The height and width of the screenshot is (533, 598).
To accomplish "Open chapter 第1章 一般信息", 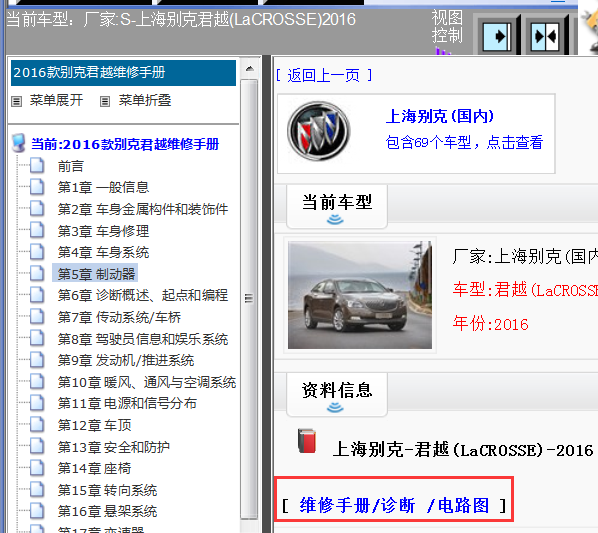I will pyautogui.click(x=103, y=187).
